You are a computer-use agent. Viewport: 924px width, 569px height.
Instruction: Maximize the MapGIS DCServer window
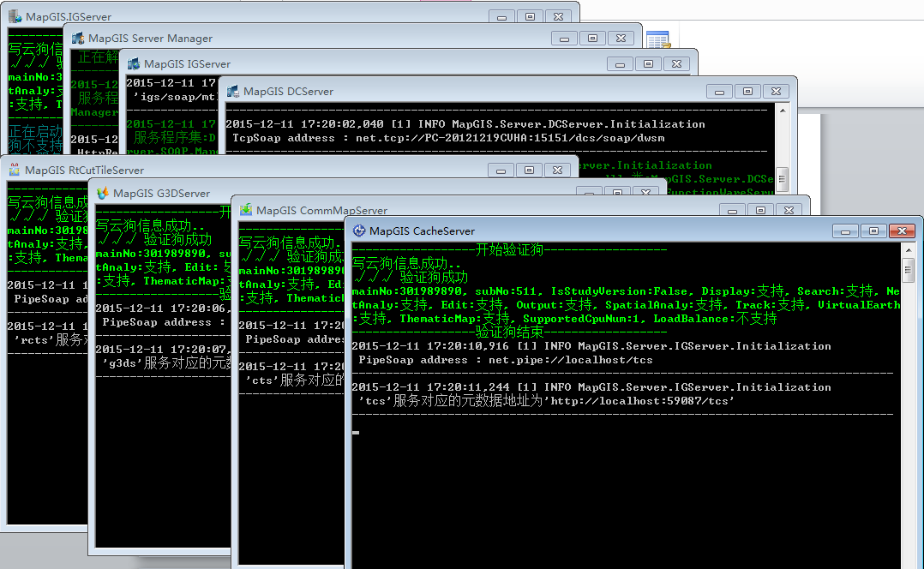tap(747, 92)
